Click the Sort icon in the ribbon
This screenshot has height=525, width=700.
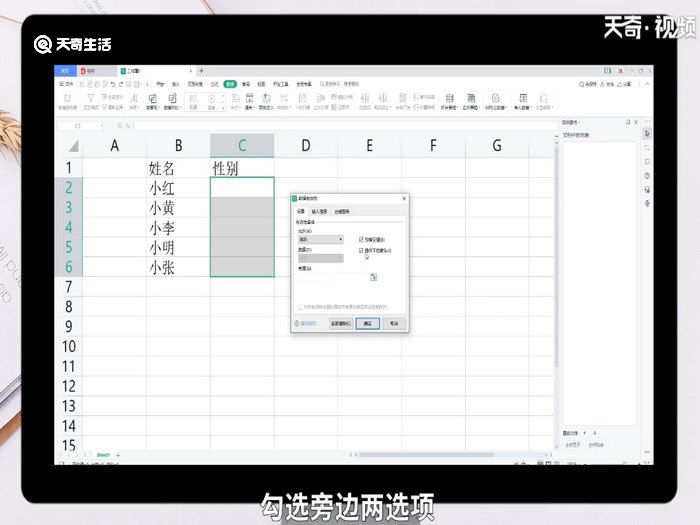pyautogui.click(x=134, y=98)
